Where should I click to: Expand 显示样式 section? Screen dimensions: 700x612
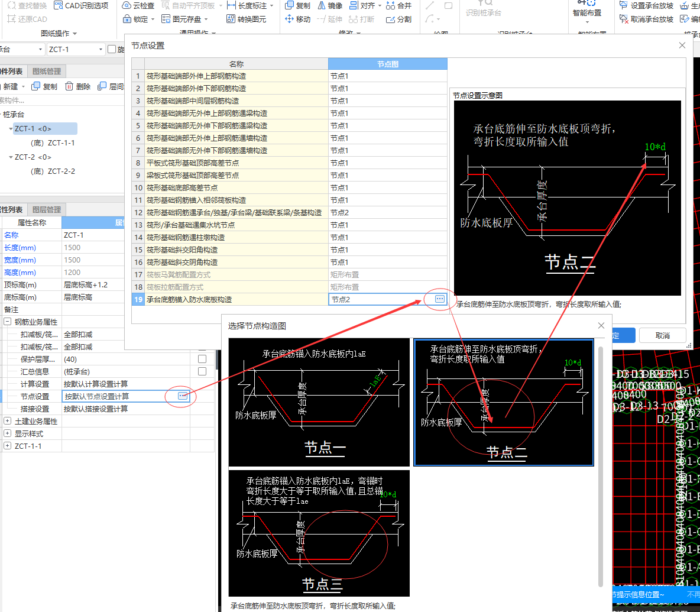tap(8, 433)
